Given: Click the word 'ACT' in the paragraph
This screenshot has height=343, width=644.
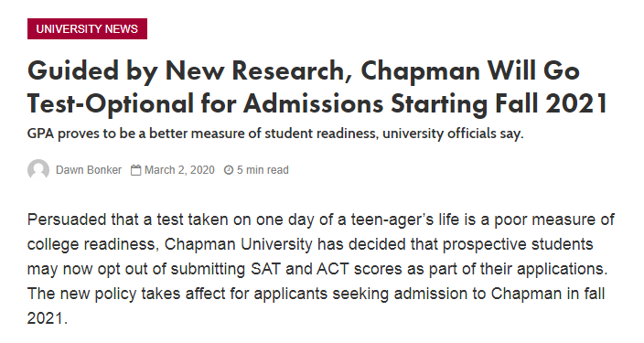Looking at the screenshot, I should click(333, 269).
